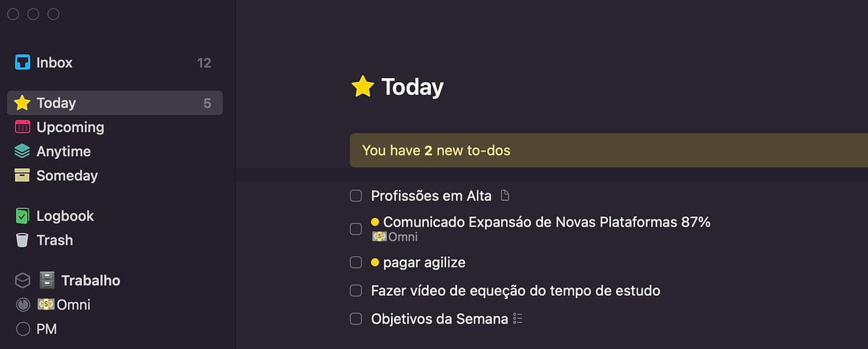Click the Trash bin icon
The width and height of the screenshot is (868, 349).
click(23, 240)
